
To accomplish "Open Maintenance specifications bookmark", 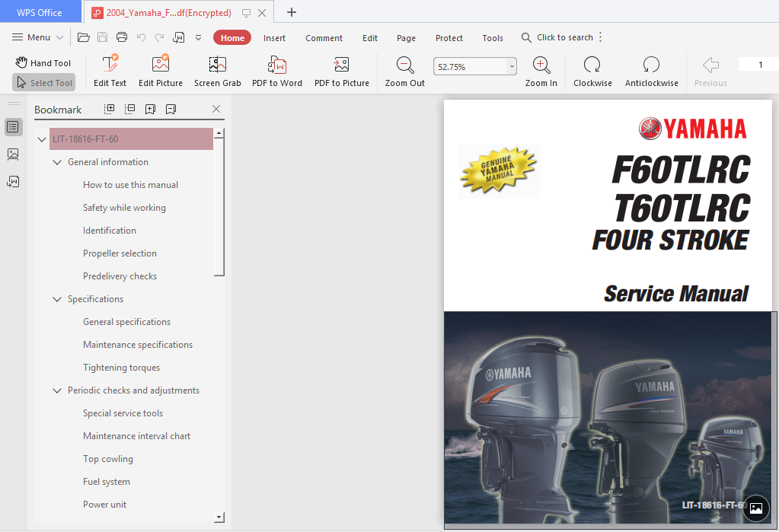I will pyautogui.click(x=138, y=345).
